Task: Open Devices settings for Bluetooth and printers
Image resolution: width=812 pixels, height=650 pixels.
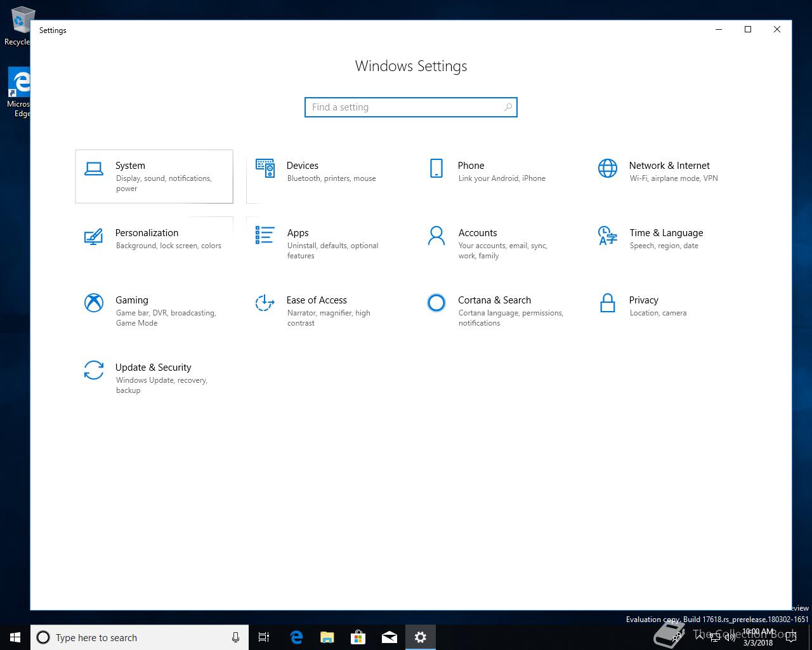Action: tap(325, 176)
